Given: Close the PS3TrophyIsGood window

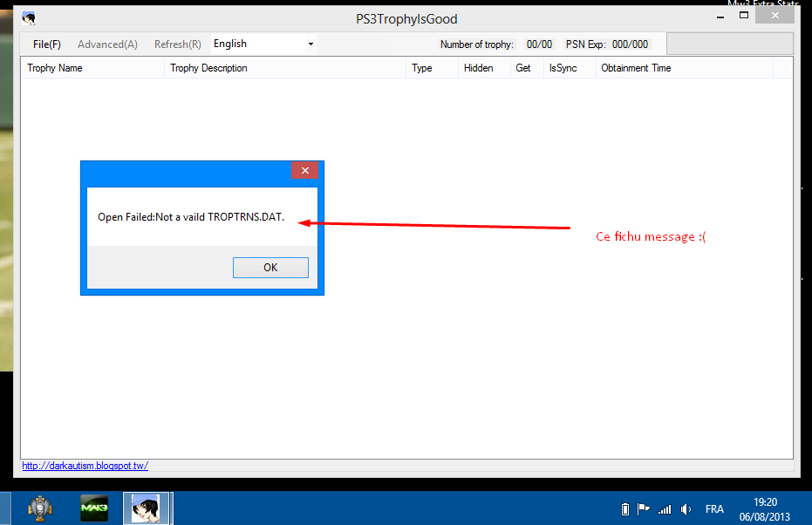Looking at the screenshot, I should pos(774,16).
